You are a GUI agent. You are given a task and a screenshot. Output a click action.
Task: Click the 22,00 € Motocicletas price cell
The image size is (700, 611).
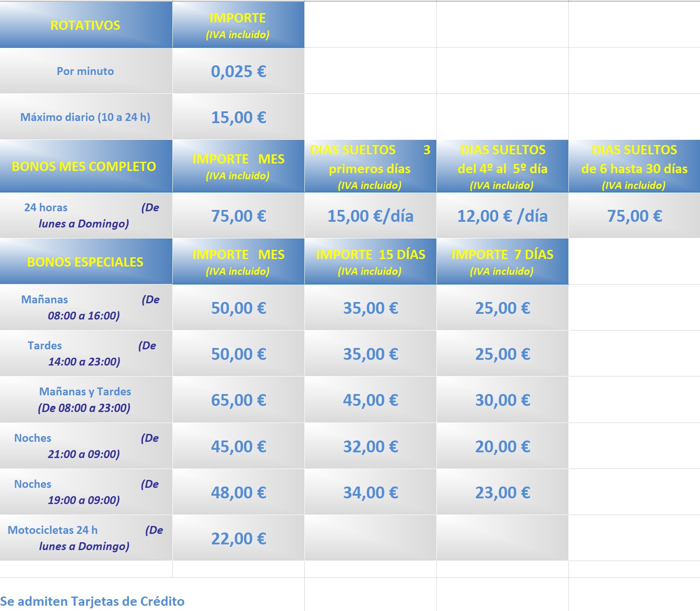[x=238, y=539]
